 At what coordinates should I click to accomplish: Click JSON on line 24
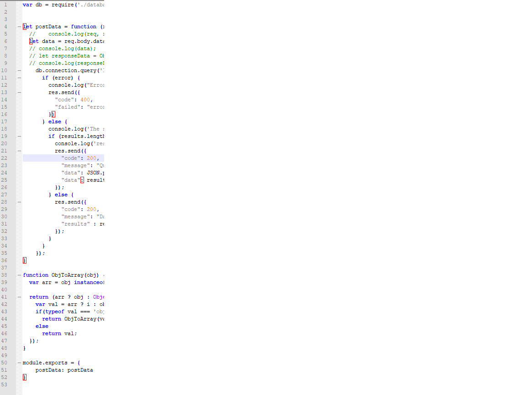coord(93,173)
